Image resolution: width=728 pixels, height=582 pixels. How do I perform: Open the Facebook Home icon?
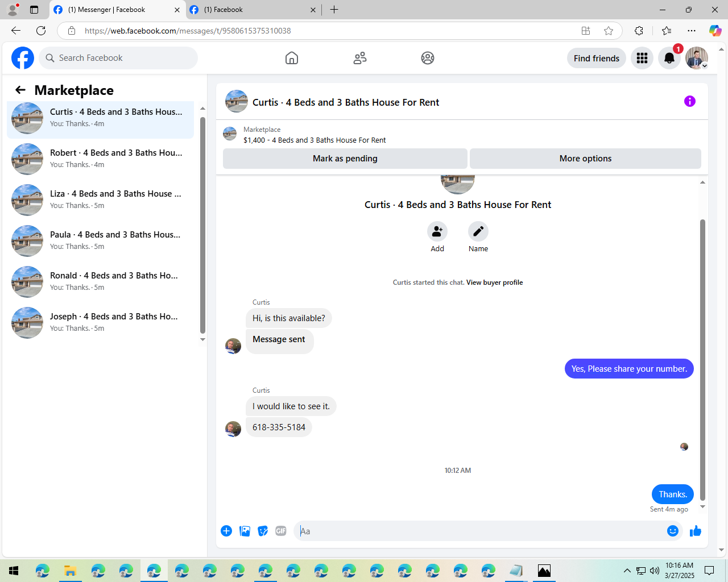coord(292,58)
